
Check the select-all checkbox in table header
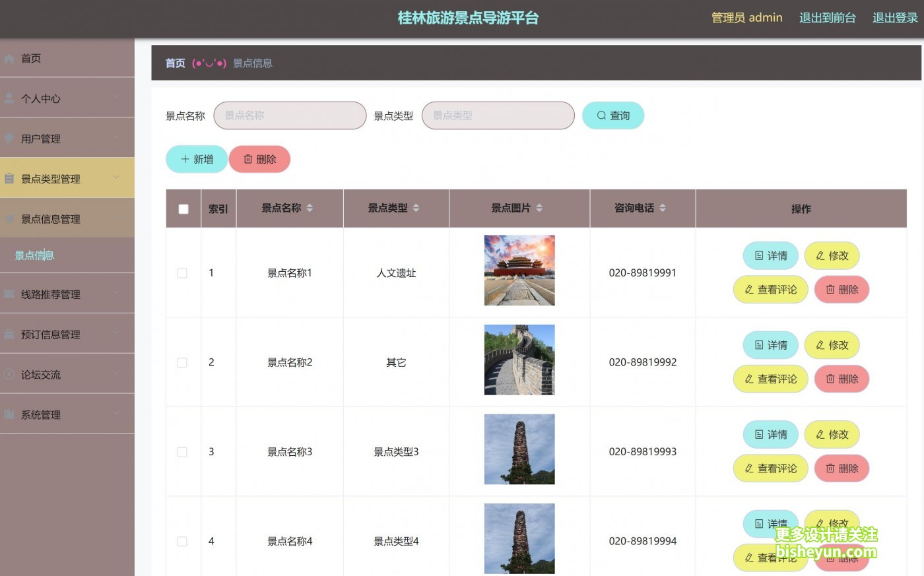pos(183,208)
